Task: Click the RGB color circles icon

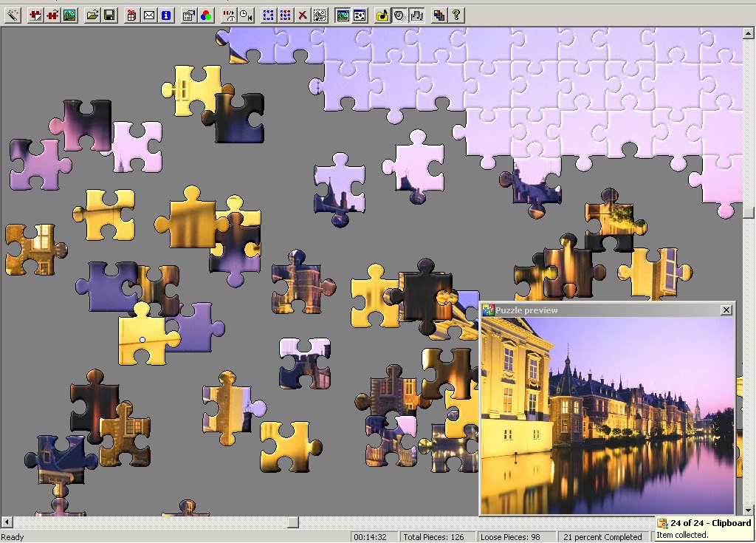Action: [x=206, y=15]
